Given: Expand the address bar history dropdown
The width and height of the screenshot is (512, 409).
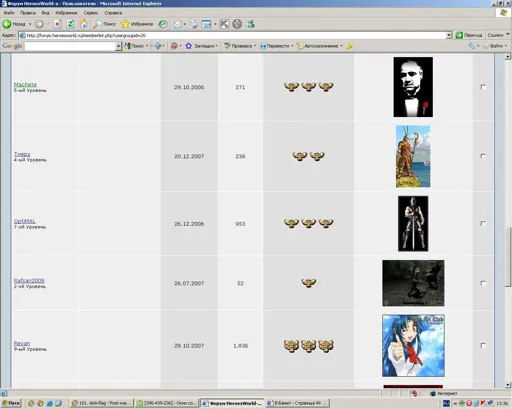Looking at the screenshot, I should (x=449, y=35).
